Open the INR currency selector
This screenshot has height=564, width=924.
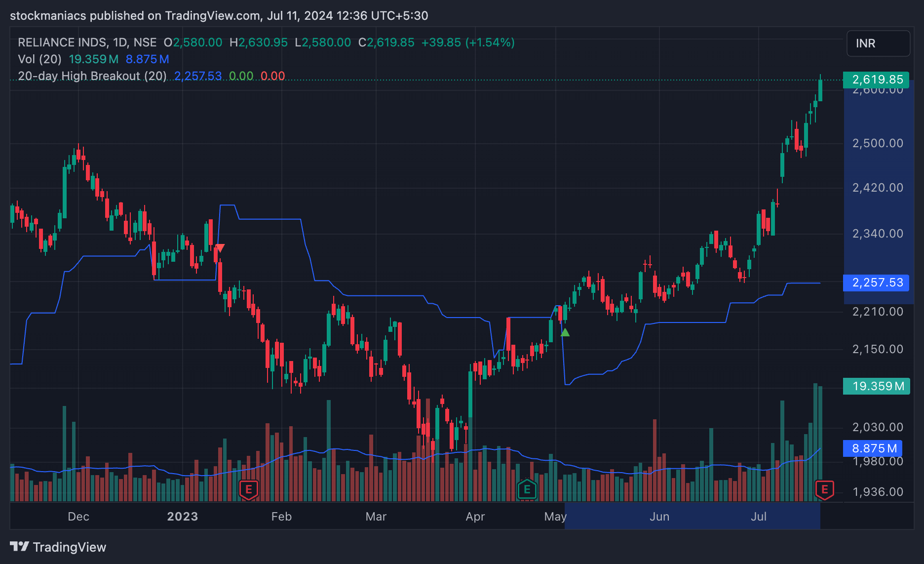click(878, 43)
